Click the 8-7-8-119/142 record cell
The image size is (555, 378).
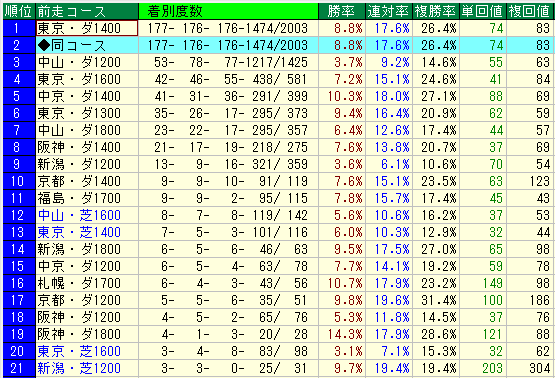click(228, 215)
